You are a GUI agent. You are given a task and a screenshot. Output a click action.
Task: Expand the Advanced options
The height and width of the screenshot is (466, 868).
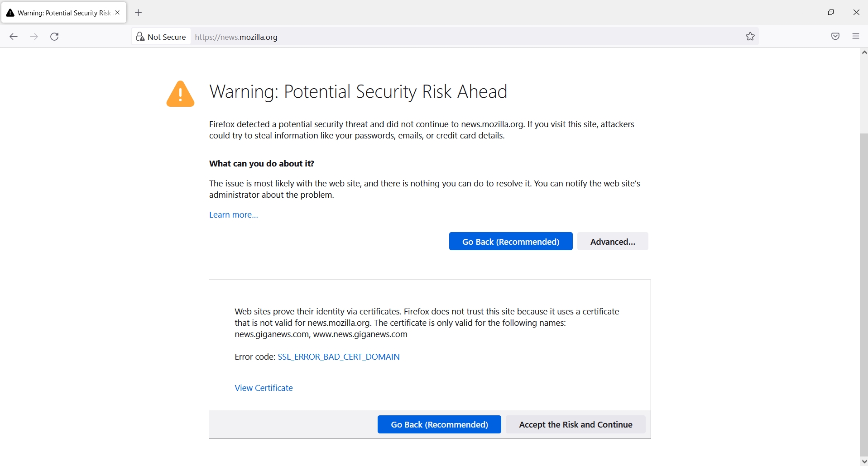click(612, 241)
